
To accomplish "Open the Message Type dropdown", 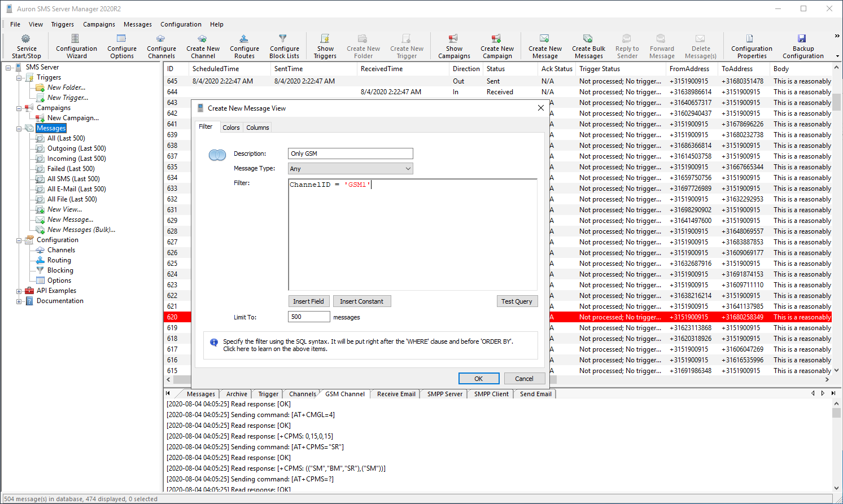I will coord(350,169).
